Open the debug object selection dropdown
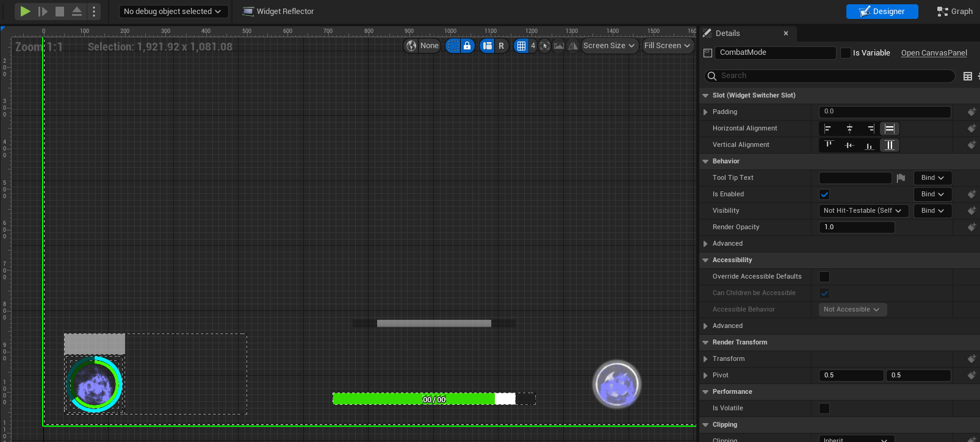The height and width of the screenshot is (442, 980). click(x=173, y=12)
